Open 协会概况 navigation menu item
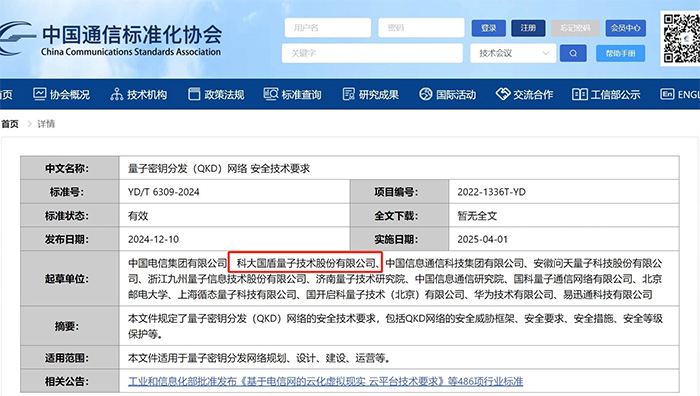 [x=61, y=94]
